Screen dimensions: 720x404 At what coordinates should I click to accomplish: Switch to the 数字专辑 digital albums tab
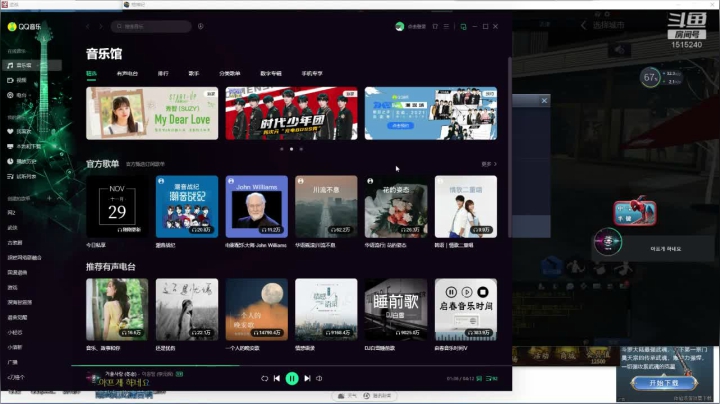(271, 73)
